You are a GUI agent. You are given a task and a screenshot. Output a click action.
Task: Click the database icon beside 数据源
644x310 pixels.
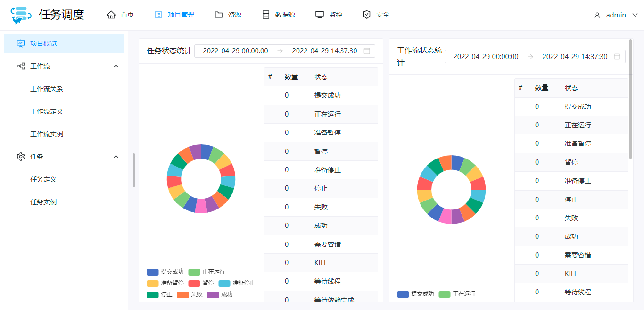pyautogui.click(x=266, y=15)
